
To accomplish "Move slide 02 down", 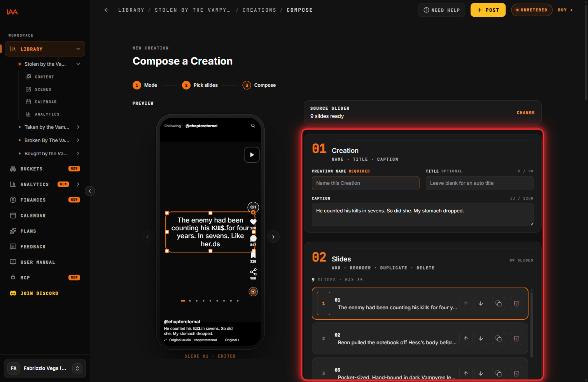I will (481, 339).
